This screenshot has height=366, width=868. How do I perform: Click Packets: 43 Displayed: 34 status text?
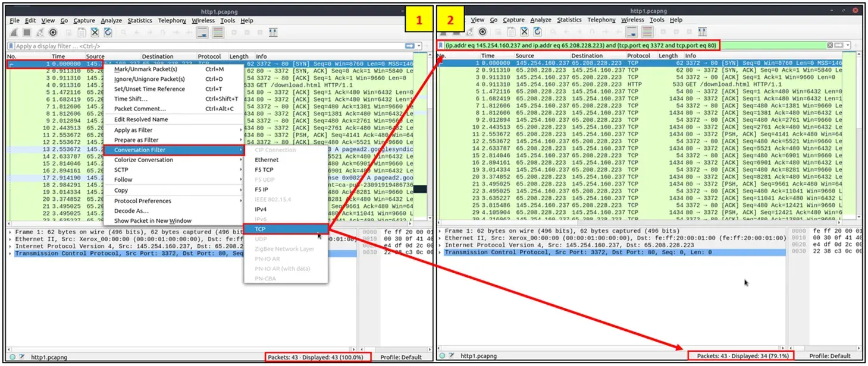743,356
